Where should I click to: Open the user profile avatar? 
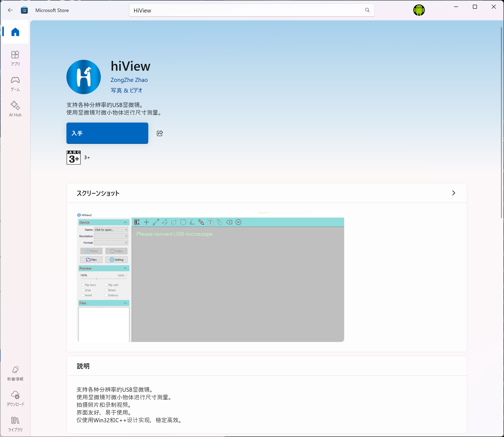[x=419, y=10]
